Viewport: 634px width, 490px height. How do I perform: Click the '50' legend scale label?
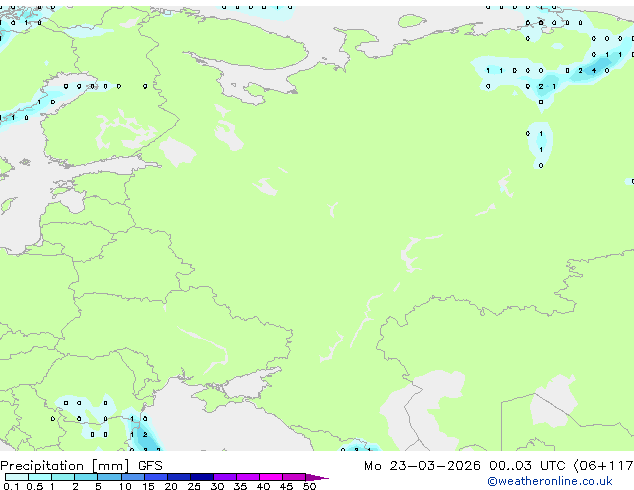pos(309,486)
